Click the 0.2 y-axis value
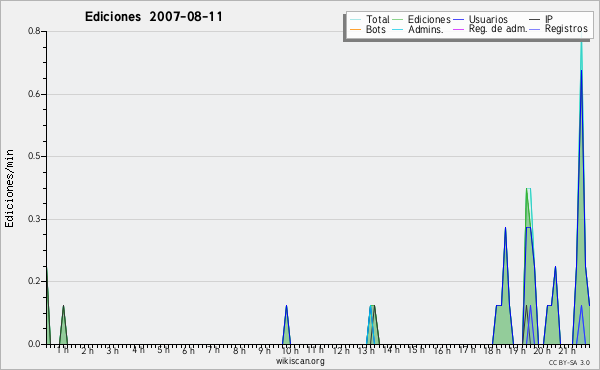 coord(34,281)
